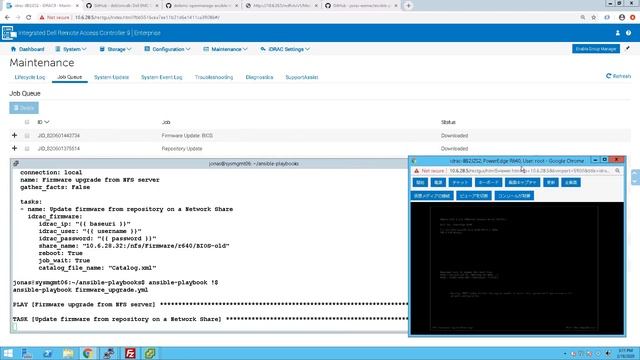
Task: Switch to the second browser tab (GitHub)
Action: 122,6
